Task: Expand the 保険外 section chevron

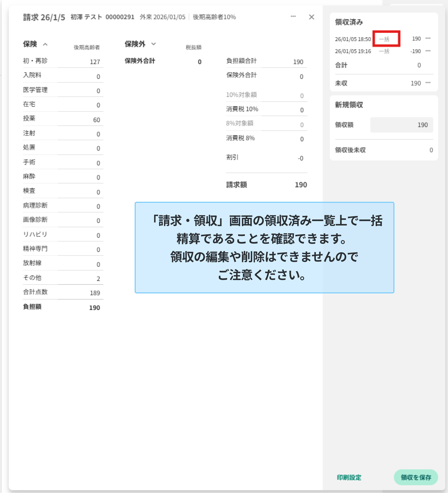Action: [x=153, y=44]
